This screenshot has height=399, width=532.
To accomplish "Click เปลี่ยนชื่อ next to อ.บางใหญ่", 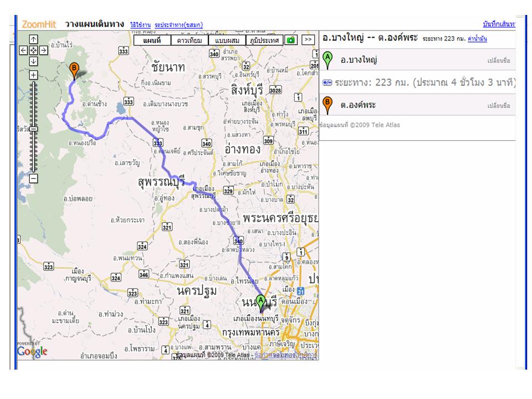I will (499, 60).
